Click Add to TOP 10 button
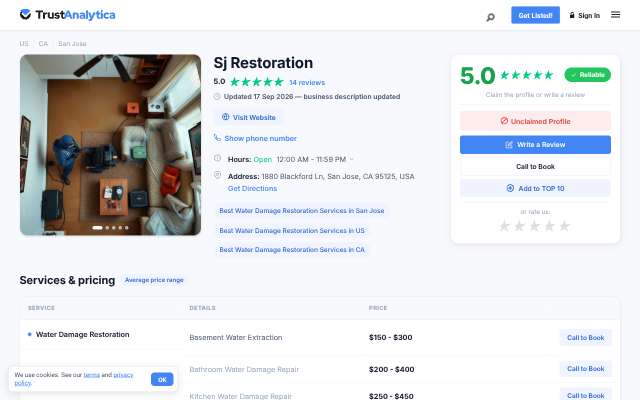 (x=535, y=188)
